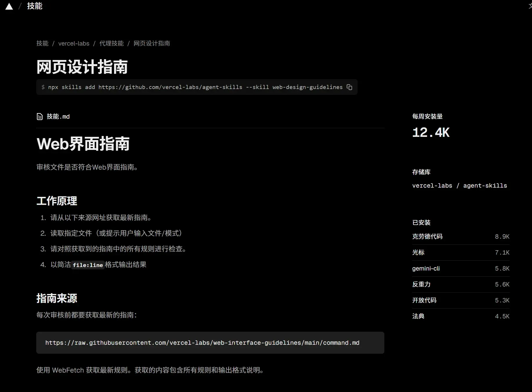This screenshot has width=532, height=392.
Task: Choose 反重力 in installed list
Action: 421,284
